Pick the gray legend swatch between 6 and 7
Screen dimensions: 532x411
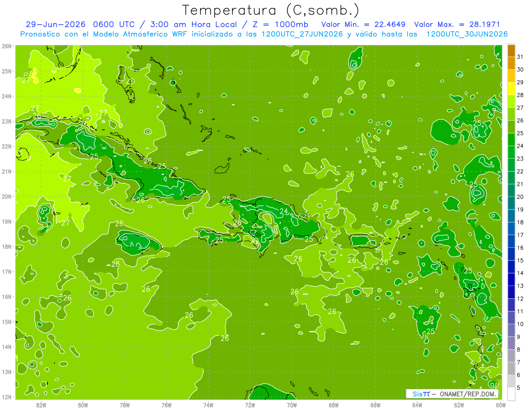coord(511,368)
